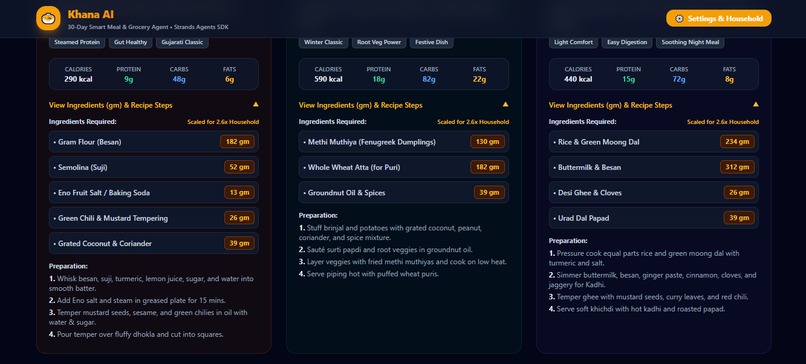The image size is (806, 364).
Task: Click the Eno Fruit Salt / Baking Soda row
Action: coord(154,192)
